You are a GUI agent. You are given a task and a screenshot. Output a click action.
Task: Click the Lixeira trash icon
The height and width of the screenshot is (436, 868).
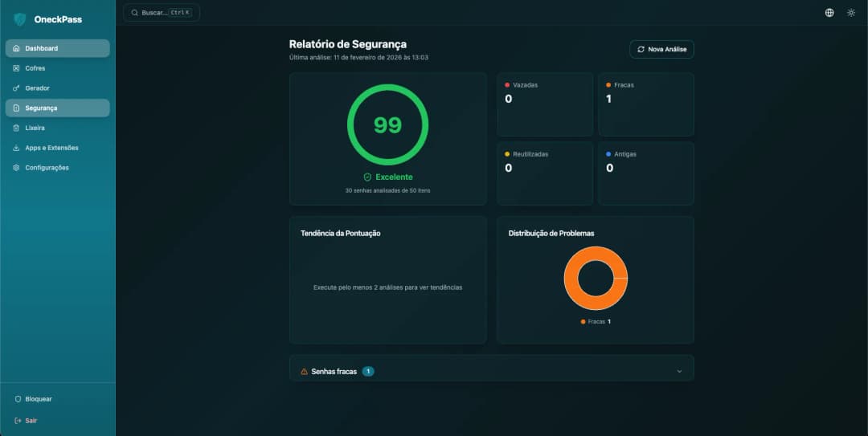pyautogui.click(x=17, y=128)
